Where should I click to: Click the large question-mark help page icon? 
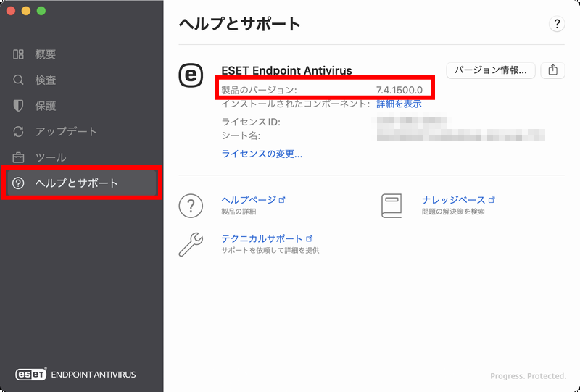(x=191, y=206)
